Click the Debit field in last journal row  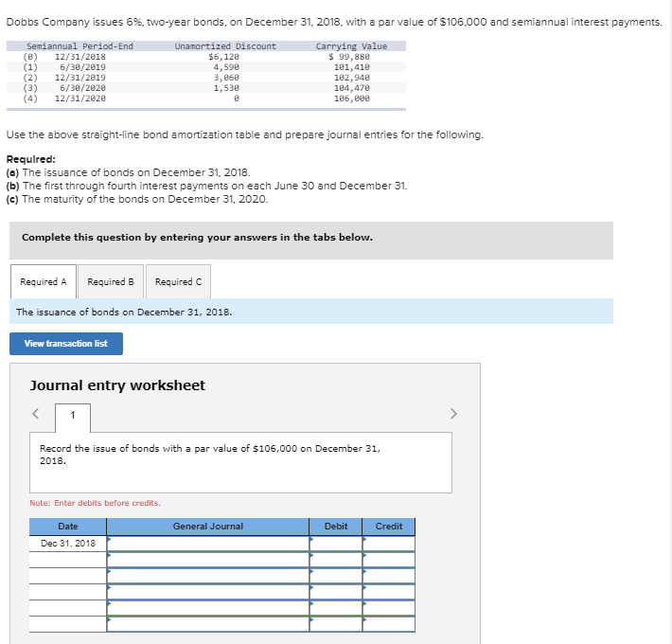336,624
